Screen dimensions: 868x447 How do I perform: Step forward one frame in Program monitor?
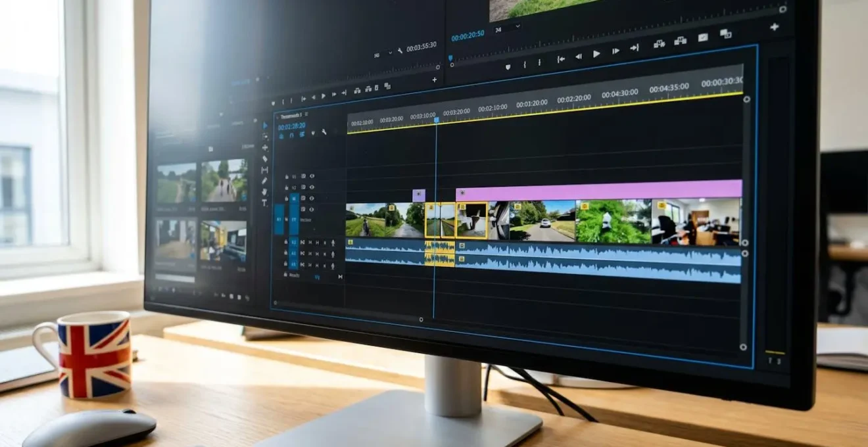615,51
